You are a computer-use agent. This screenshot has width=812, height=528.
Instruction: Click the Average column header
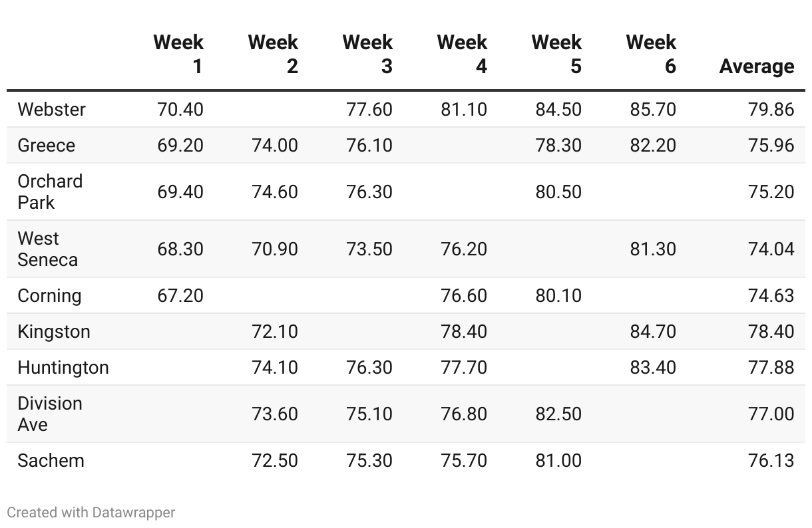[757, 66]
